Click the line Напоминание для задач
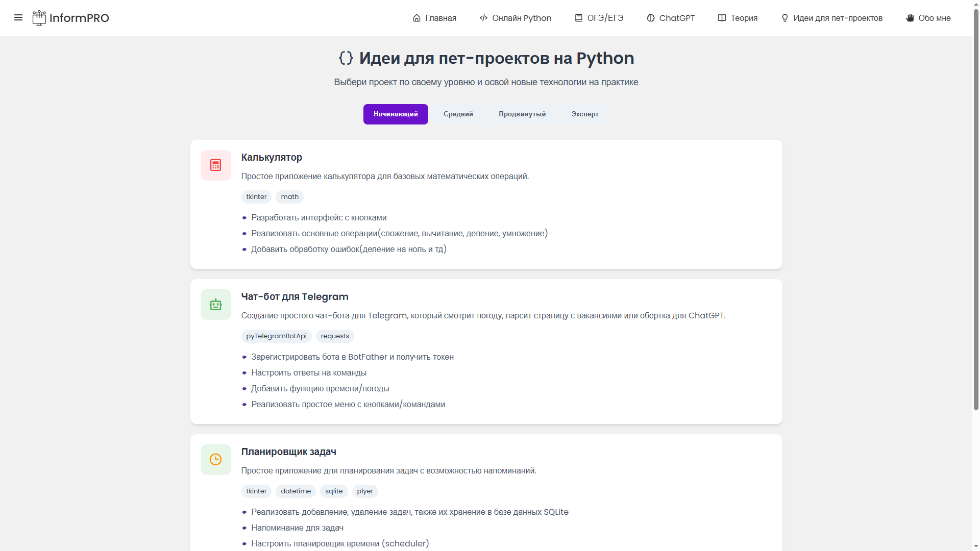Viewport: 980px width, 551px height. [297, 528]
